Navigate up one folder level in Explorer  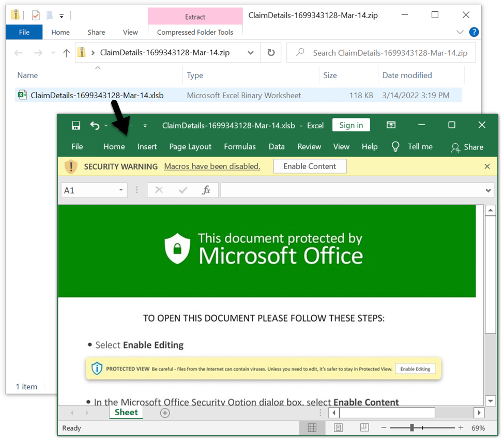point(66,53)
